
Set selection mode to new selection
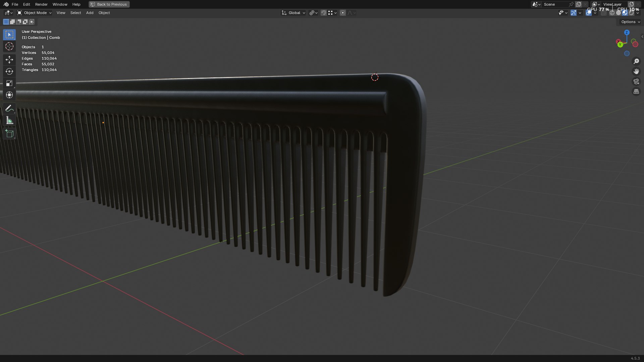[6, 22]
